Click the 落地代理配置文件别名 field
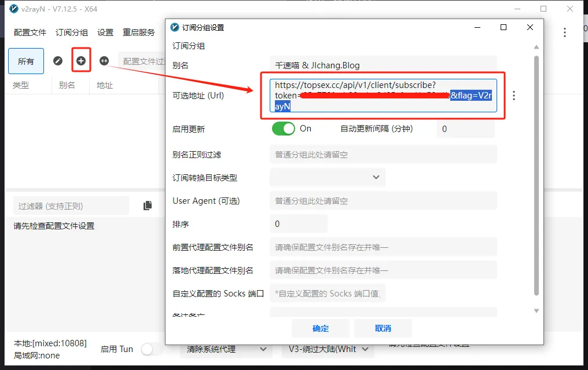Viewport: 588px width, 370px height. coord(383,270)
